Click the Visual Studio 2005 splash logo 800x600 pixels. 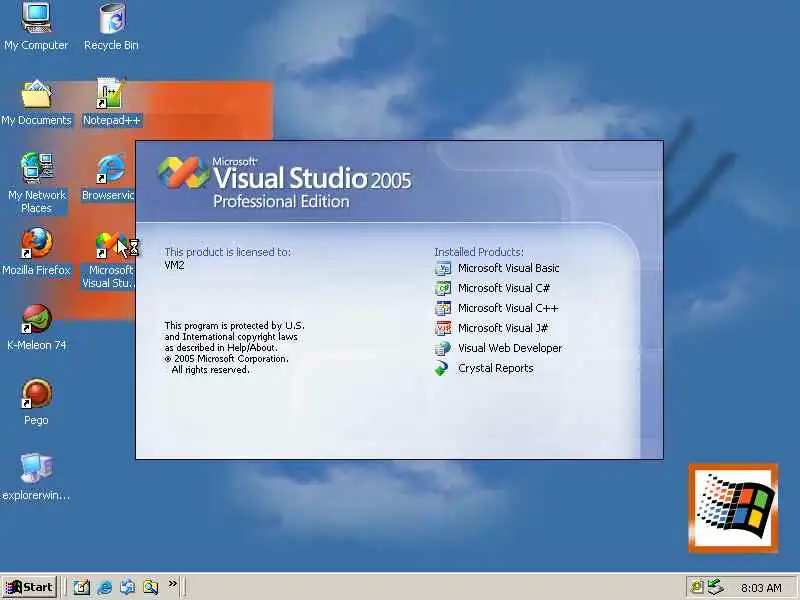click(x=183, y=172)
